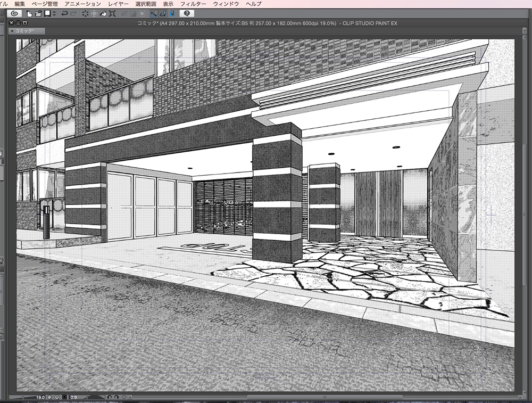Viewport: 532px width, 403px height.
Task: Open CLIP STUDIO home via the logo icon
Action: point(15,14)
